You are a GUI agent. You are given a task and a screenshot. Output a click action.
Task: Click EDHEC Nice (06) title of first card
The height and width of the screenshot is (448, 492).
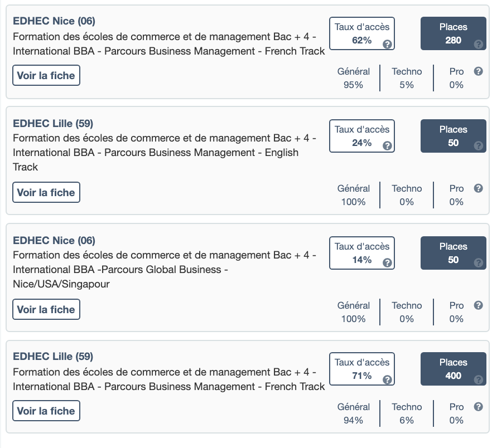coord(54,21)
